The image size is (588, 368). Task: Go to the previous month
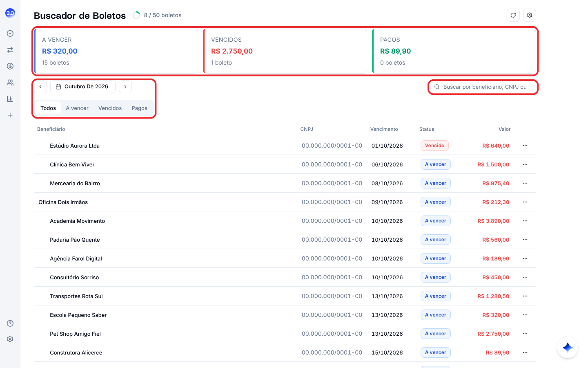pyautogui.click(x=40, y=87)
